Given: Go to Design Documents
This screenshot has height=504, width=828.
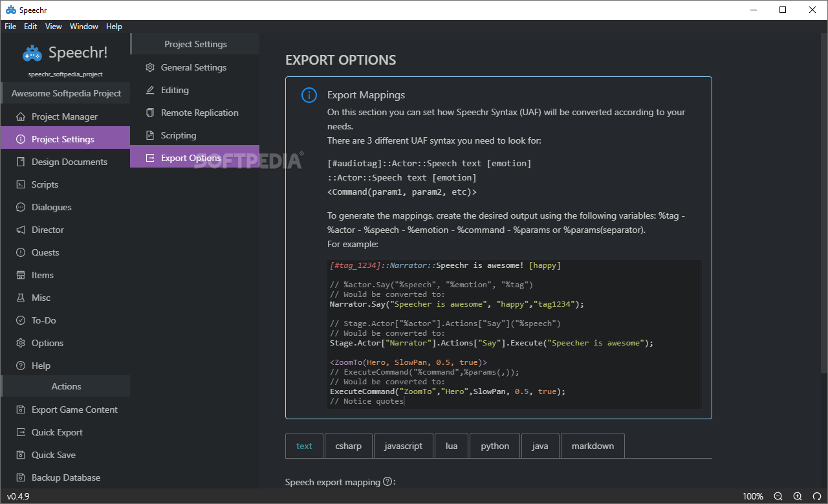Looking at the screenshot, I should click(x=65, y=162).
